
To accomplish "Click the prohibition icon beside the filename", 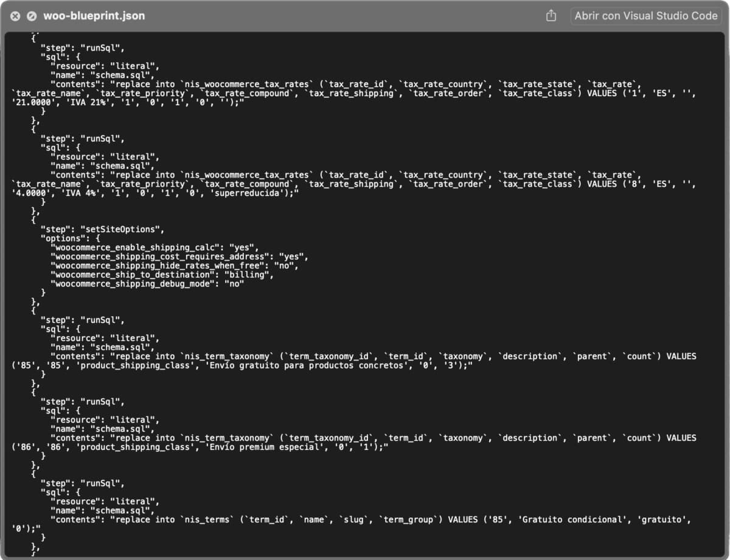I will 32,16.
